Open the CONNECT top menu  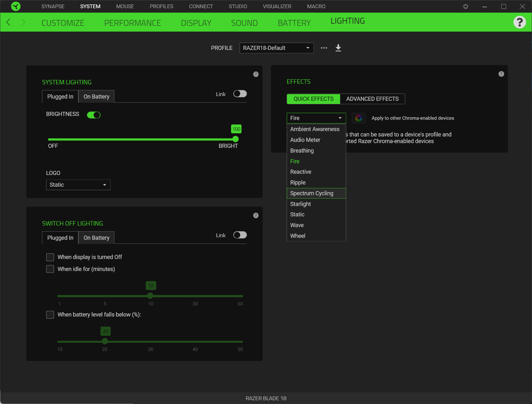(201, 6)
